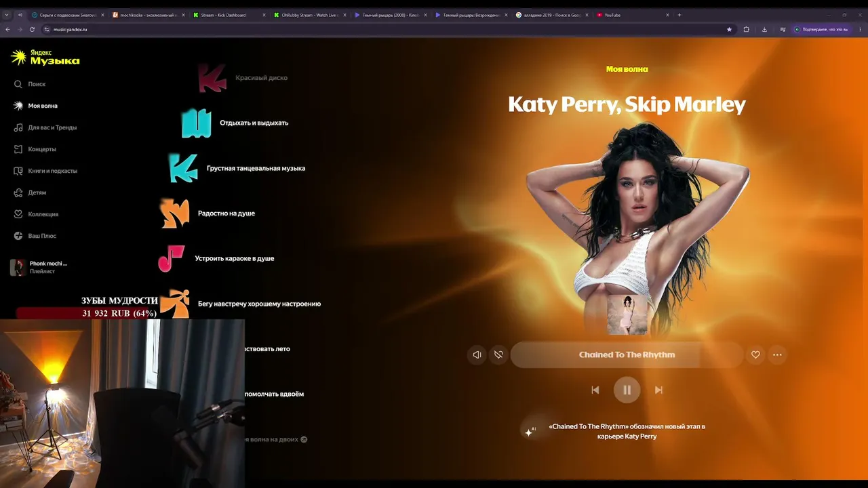
Task: Open Phonk mochi playlist in sidebar
Action: (x=48, y=267)
